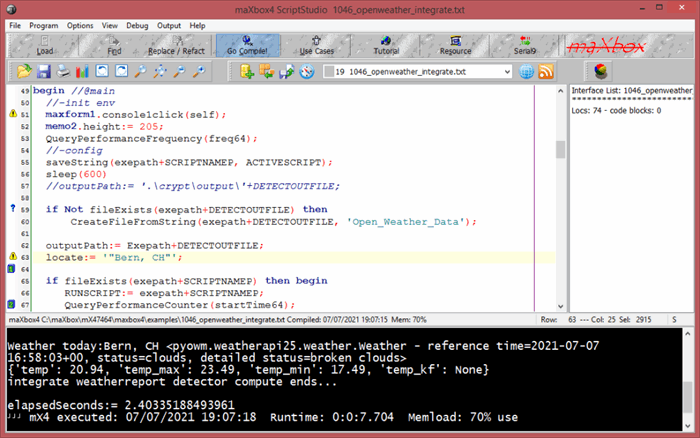Click the elapsedSeconds console output line
The height and width of the screenshot is (438, 700).
coord(121,405)
